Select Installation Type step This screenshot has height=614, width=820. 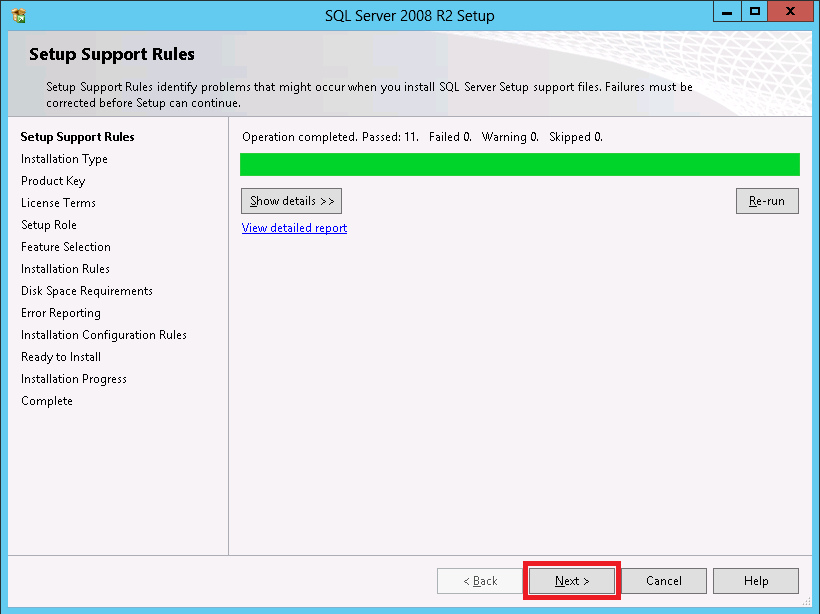point(64,159)
